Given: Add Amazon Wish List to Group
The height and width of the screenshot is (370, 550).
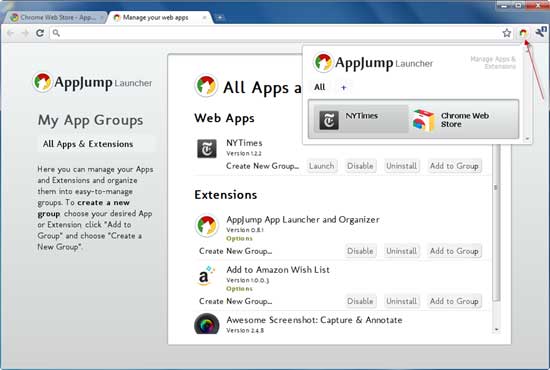Looking at the screenshot, I should click(x=454, y=301).
